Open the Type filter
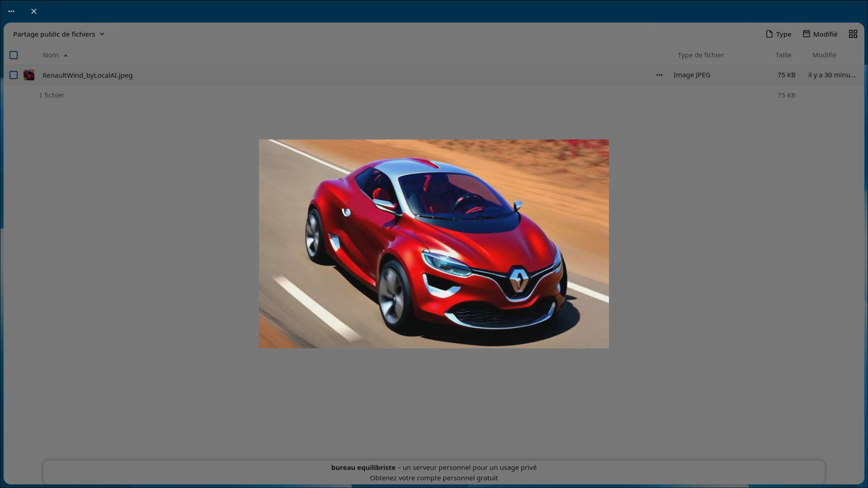This screenshot has height=488, width=868. pyautogui.click(x=778, y=34)
